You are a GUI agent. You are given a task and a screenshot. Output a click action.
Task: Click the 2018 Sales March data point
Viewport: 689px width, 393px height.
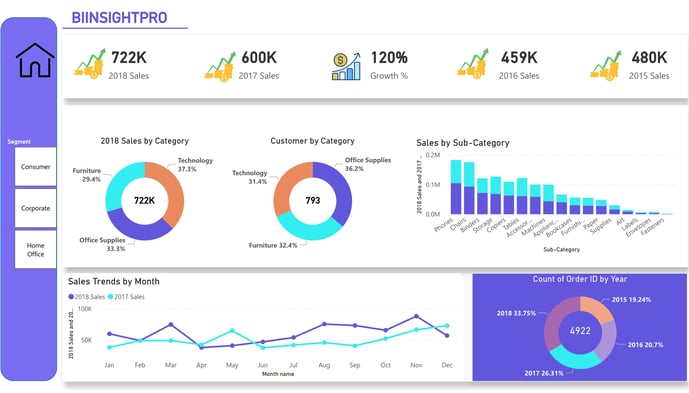pyautogui.click(x=171, y=324)
